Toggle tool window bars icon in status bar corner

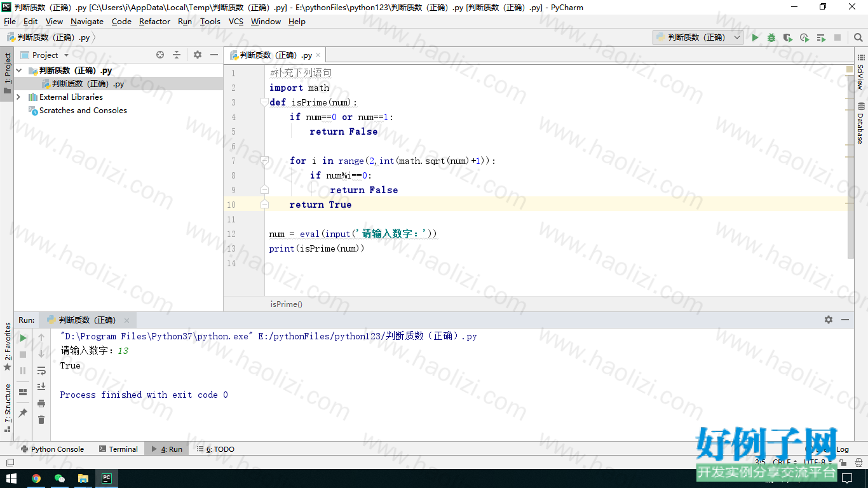tap(10, 463)
